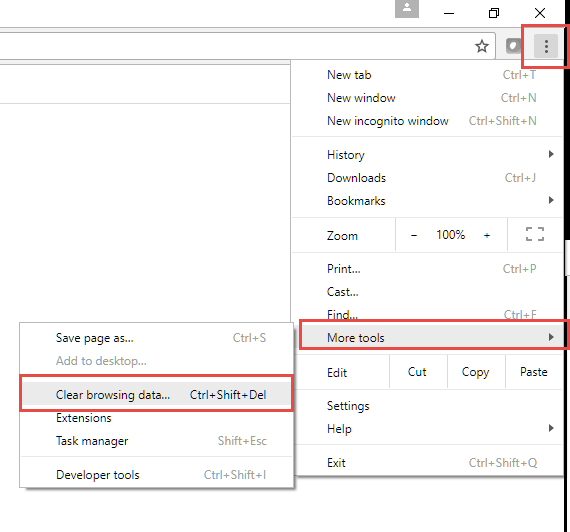Image resolution: width=570 pixels, height=532 pixels.
Task: Click the Copy button in Edit row
Action: coord(476,372)
